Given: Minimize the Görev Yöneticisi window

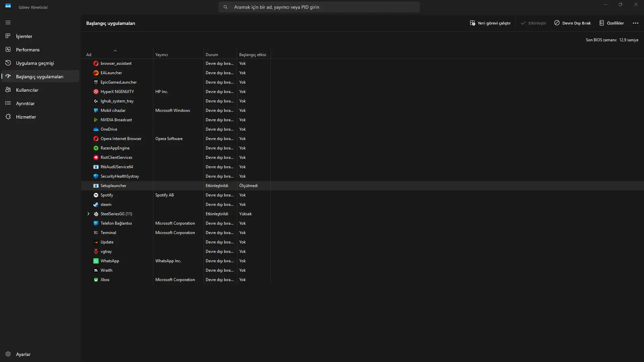Looking at the screenshot, I should pyautogui.click(x=605, y=5).
